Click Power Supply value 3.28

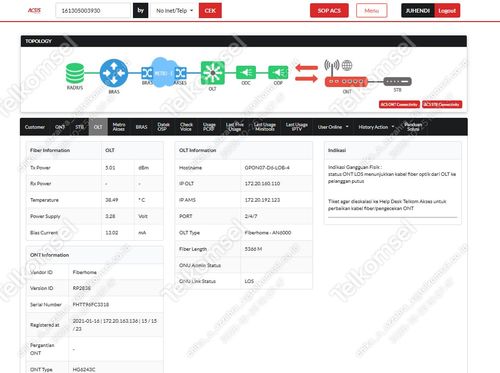coord(110,216)
